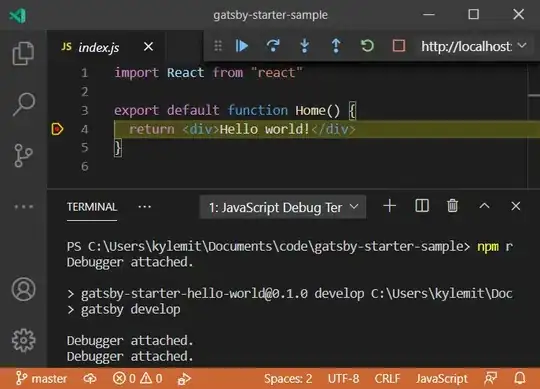Maximize the VS Code window
The height and width of the screenshot is (389, 540).
point(474,14)
